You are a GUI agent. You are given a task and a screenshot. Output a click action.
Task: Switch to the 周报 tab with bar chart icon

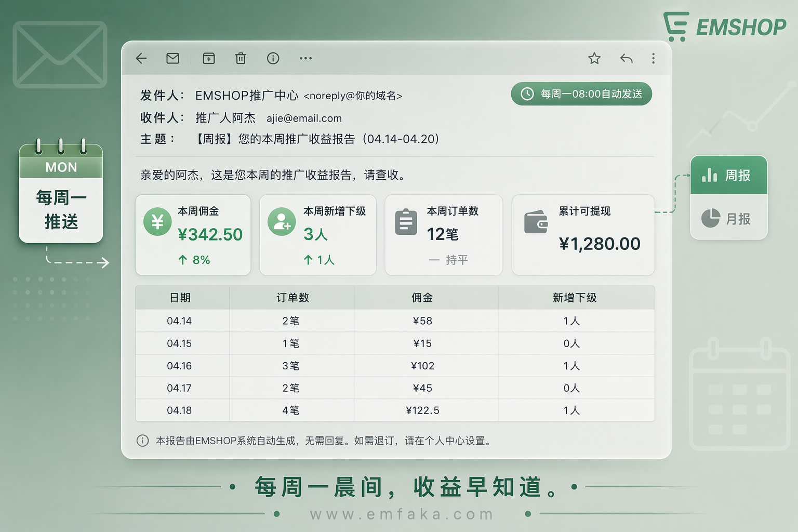pyautogui.click(x=728, y=175)
